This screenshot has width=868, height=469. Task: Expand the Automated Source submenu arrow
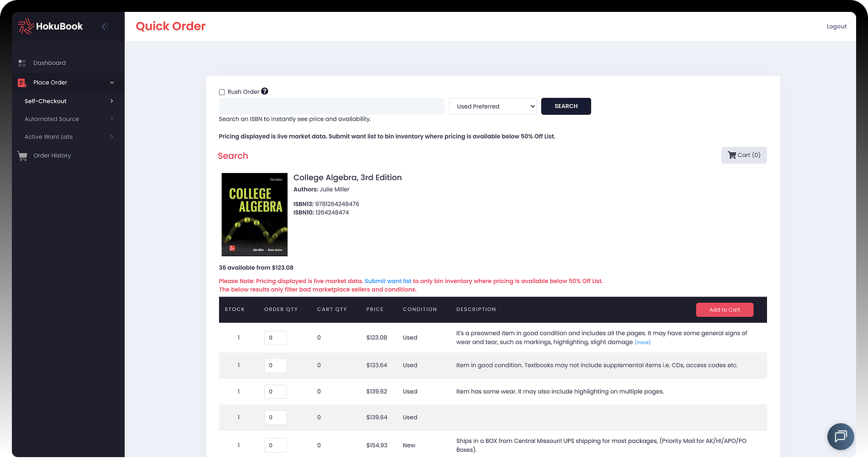pos(112,119)
